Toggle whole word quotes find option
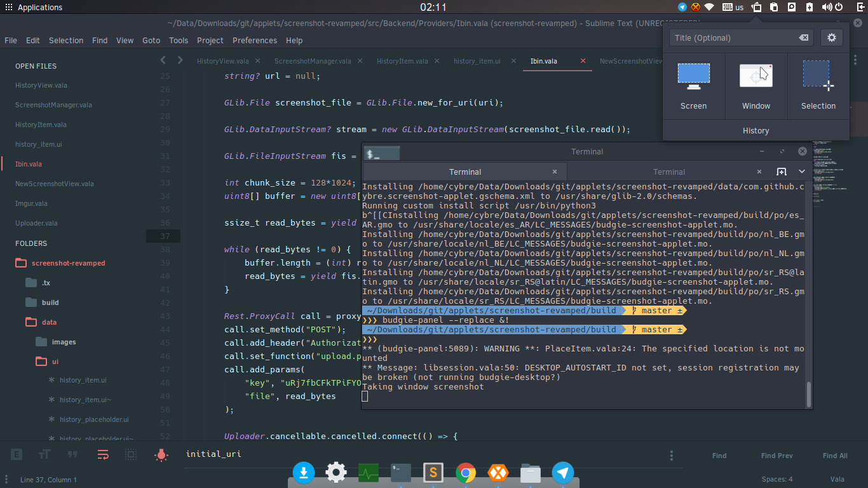This screenshot has width=868, height=488. pos(72,454)
